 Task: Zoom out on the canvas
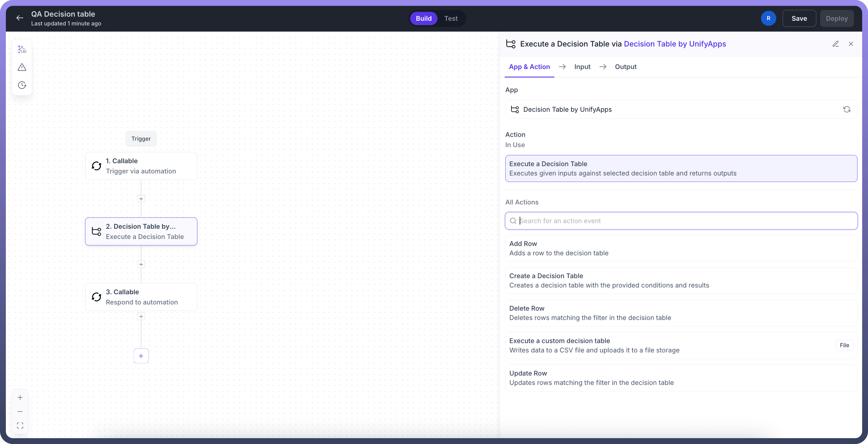[20, 411]
